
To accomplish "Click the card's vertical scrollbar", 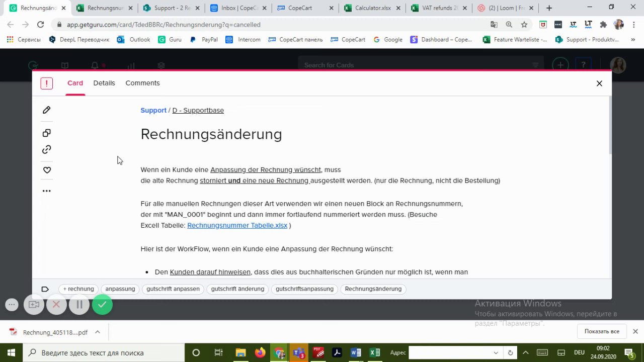I will (610, 126).
